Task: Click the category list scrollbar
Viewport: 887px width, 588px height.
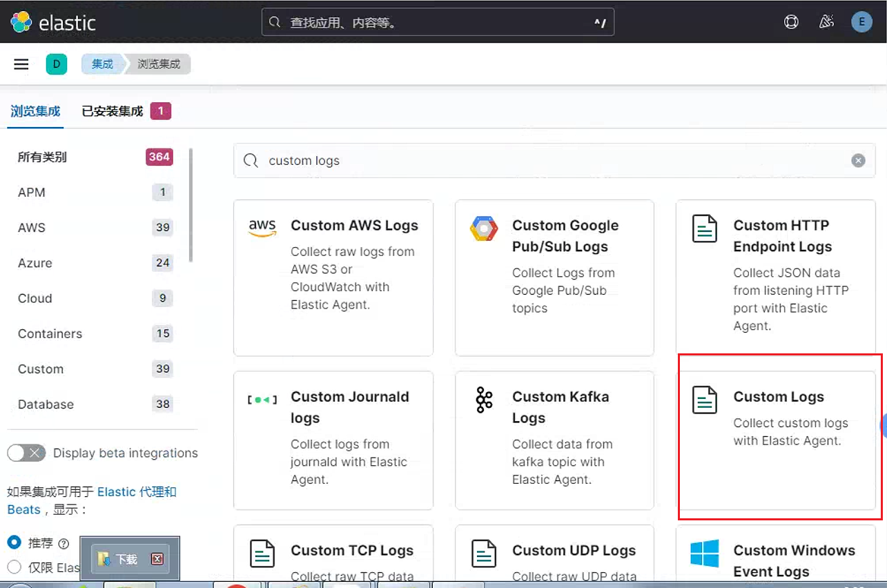Action: 191,204
